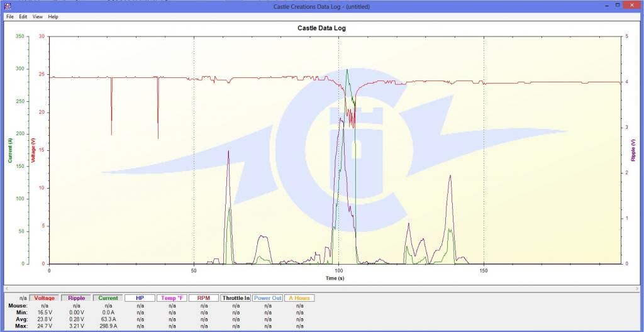Enable the Power Out data series
The width and height of the screenshot is (644, 332).
click(x=267, y=298)
